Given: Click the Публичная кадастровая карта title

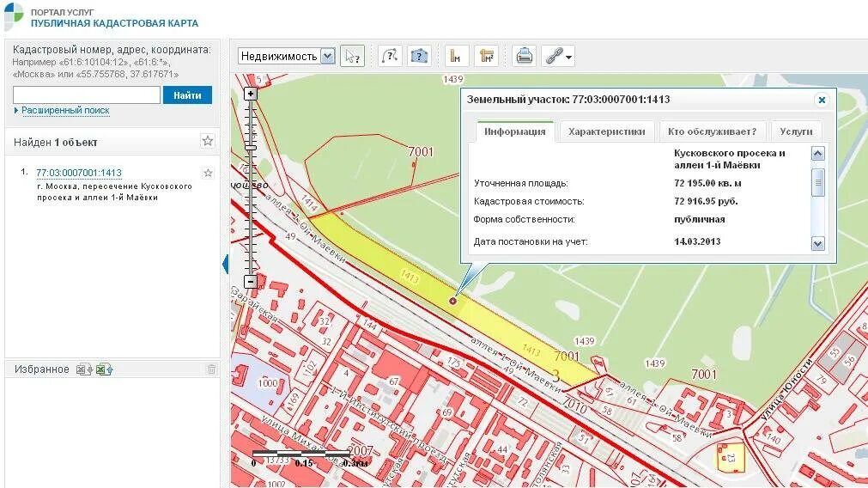Looking at the screenshot, I should click(x=114, y=23).
